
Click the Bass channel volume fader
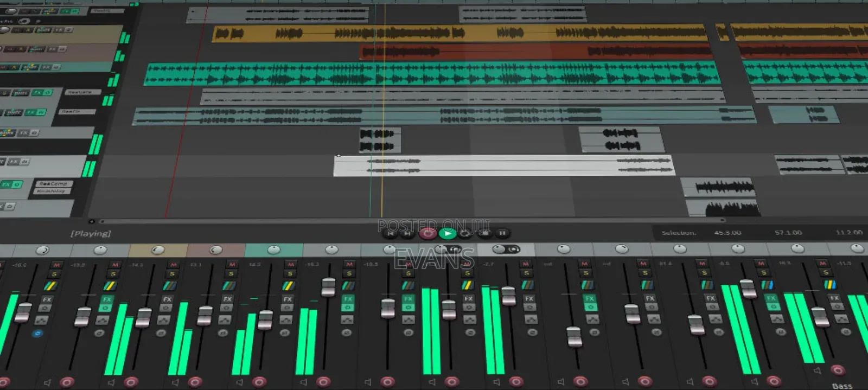[x=820, y=317]
